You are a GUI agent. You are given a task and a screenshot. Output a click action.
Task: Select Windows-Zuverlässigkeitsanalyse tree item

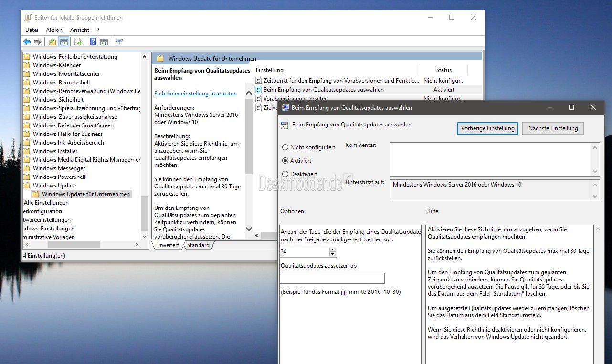pos(75,117)
